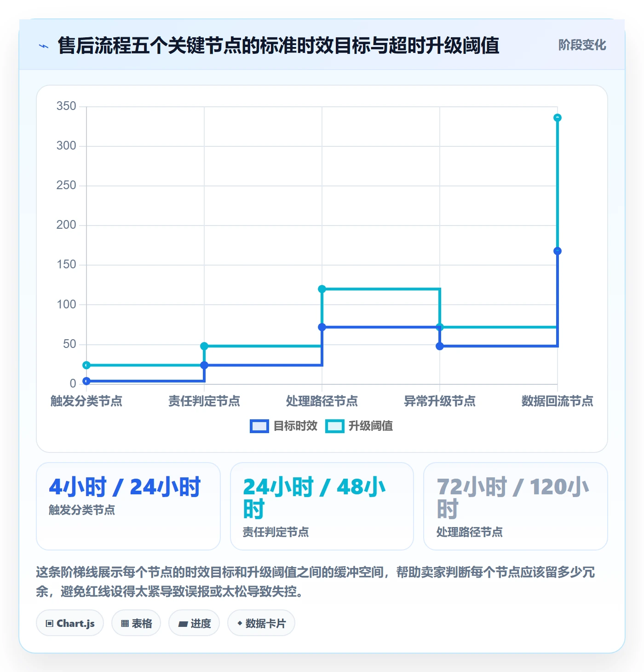Click the 升级阈值 point at 责任判定节点

pos(204,346)
